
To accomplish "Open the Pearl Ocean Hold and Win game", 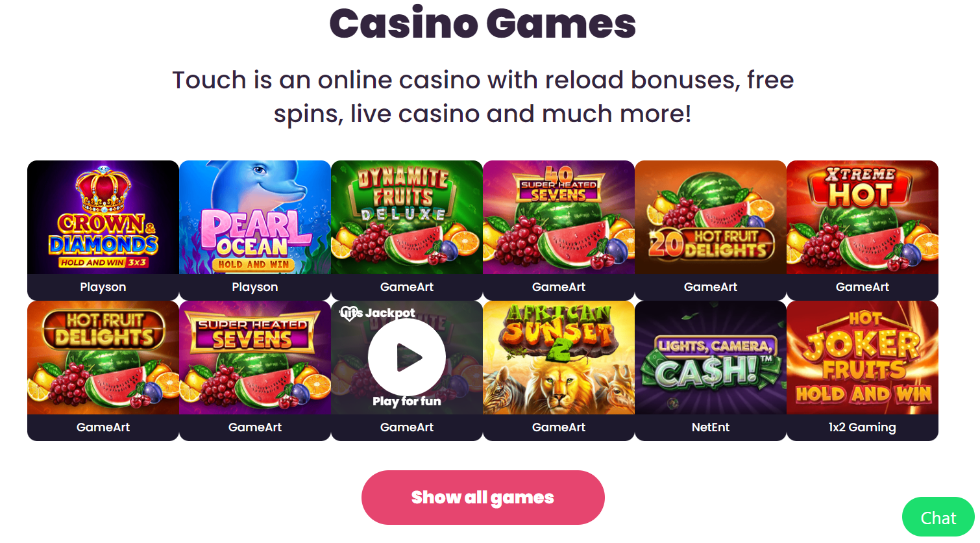I will pos(255,217).
